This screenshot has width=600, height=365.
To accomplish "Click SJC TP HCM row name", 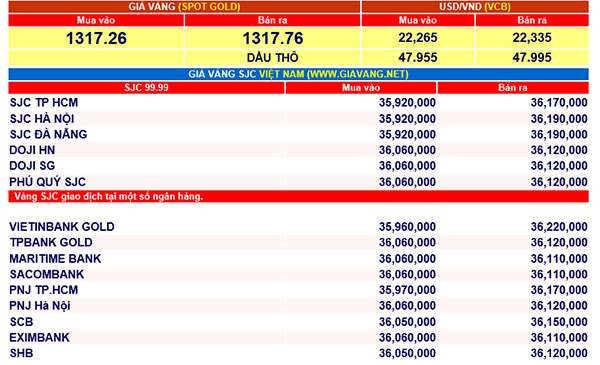I will [44, 103].
